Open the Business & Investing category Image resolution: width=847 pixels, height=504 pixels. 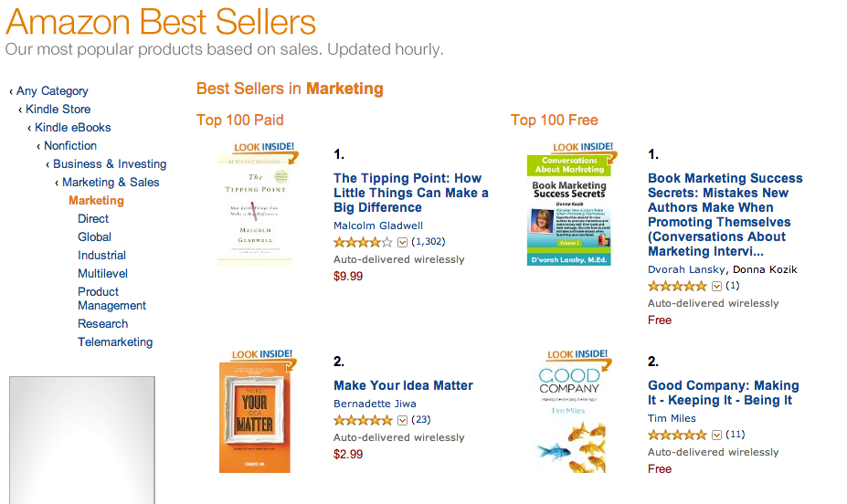tap(110, 164)
